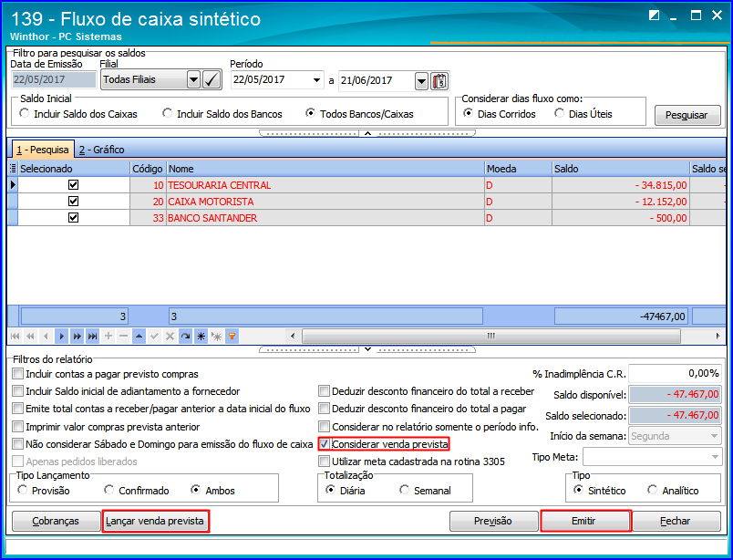
Task: Toggle Considerar venda prevista checkbox
Action: [324, 443]
